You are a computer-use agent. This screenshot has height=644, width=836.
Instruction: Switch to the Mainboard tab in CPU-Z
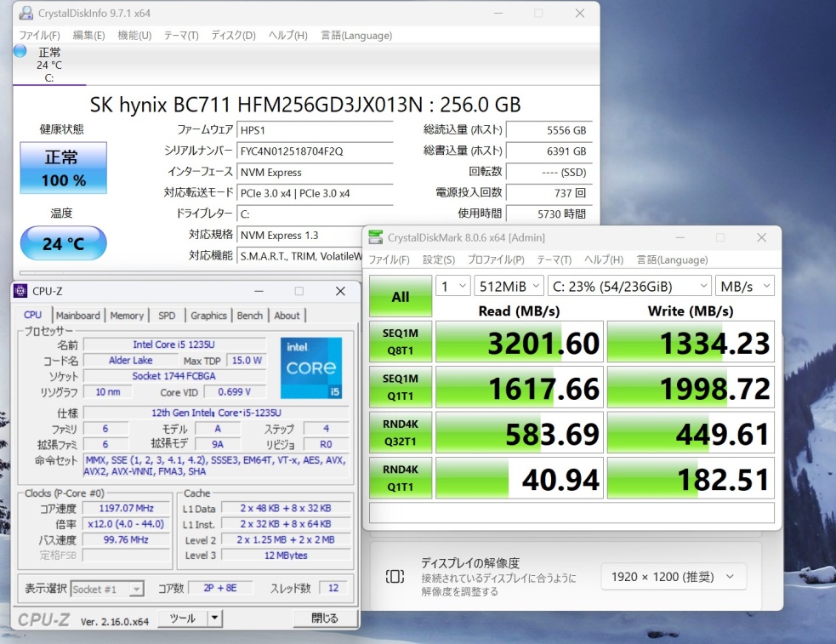78,316
